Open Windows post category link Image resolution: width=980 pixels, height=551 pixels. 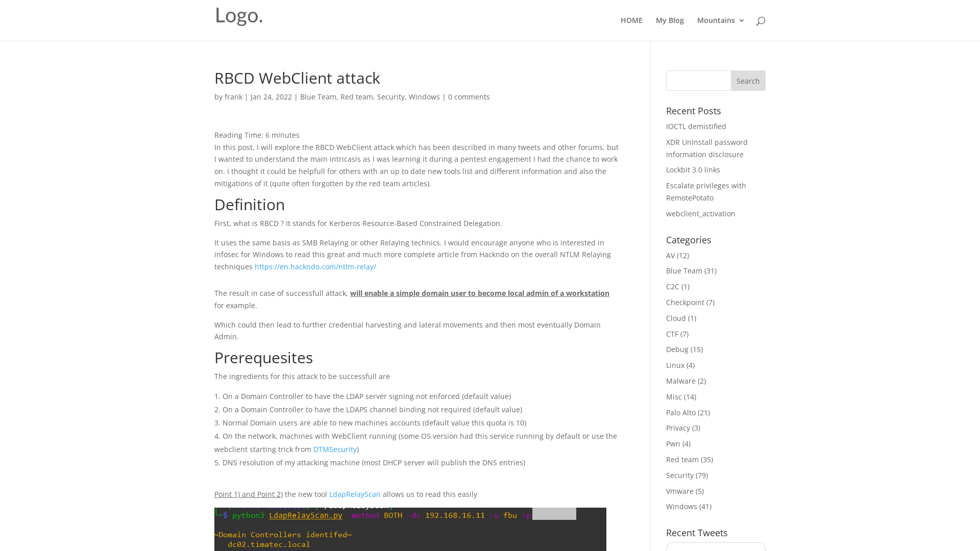coord(424,97)
